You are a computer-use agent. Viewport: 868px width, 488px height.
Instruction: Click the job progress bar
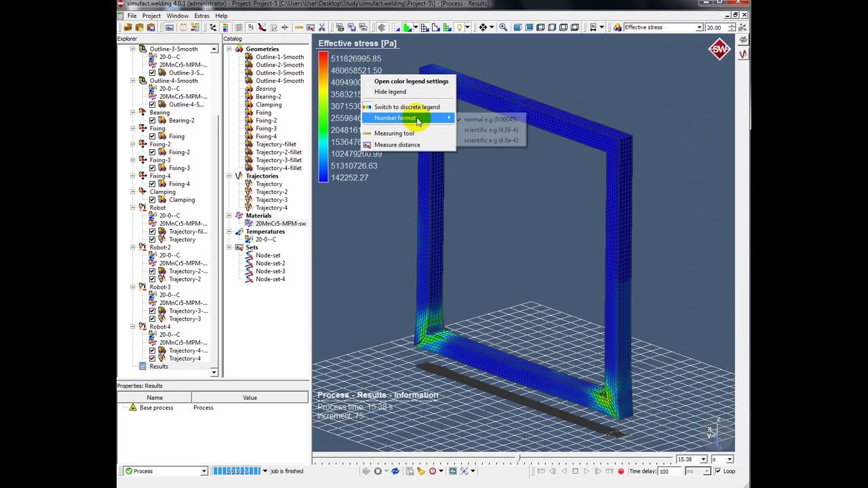(x=237, y=471)
